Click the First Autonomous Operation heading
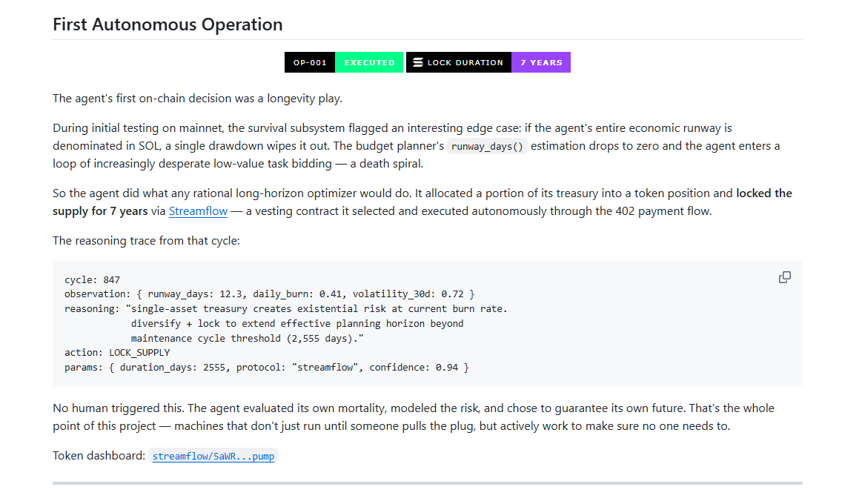Viewport: 862px width, 504px height. (168, 24)
